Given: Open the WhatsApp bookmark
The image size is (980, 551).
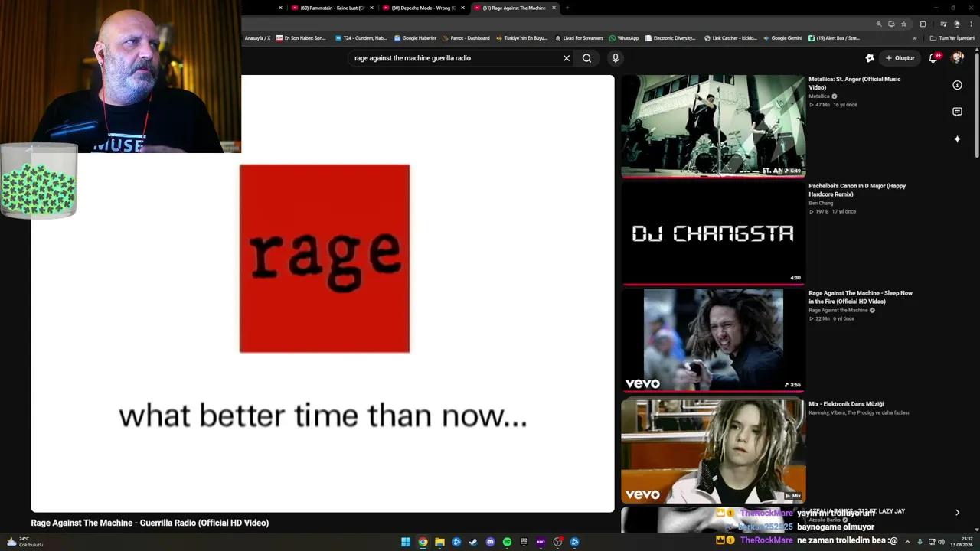Looking at the screenshot, I should [x=623, y=38].
